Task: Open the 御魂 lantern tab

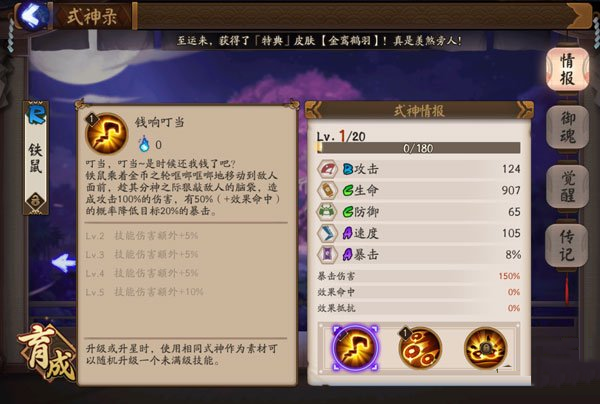Action: (x=567, y=127)
